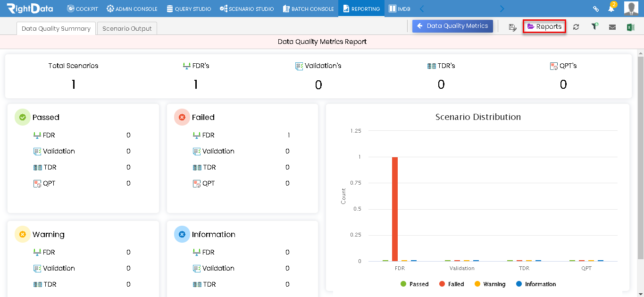Open the Query Studio module
Viewport: 644px width, 297px height.
(189, 8)
